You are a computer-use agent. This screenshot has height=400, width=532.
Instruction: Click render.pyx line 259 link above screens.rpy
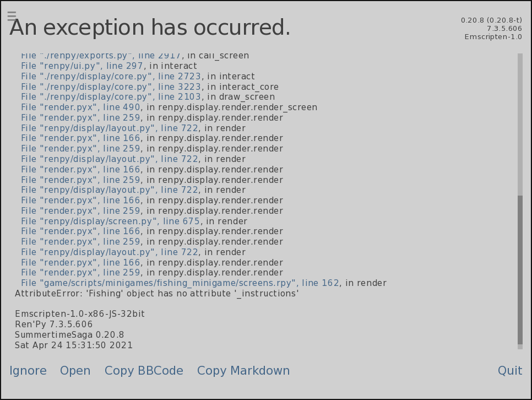point(80,273)
